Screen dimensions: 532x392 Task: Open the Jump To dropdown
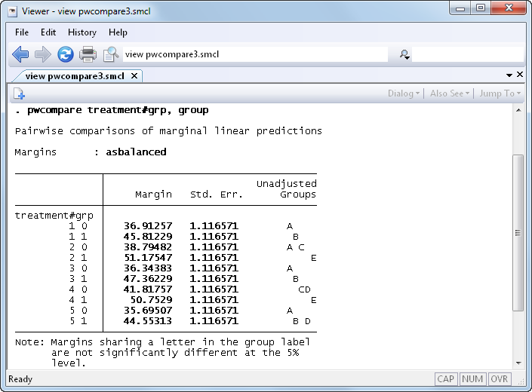(x=500, y=93)
